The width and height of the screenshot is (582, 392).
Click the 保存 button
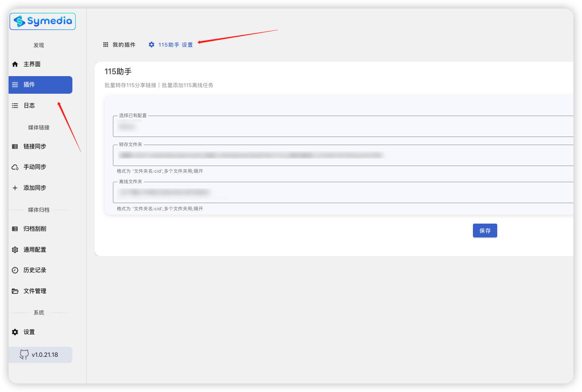pyautogui.click(x=485, y=231)
